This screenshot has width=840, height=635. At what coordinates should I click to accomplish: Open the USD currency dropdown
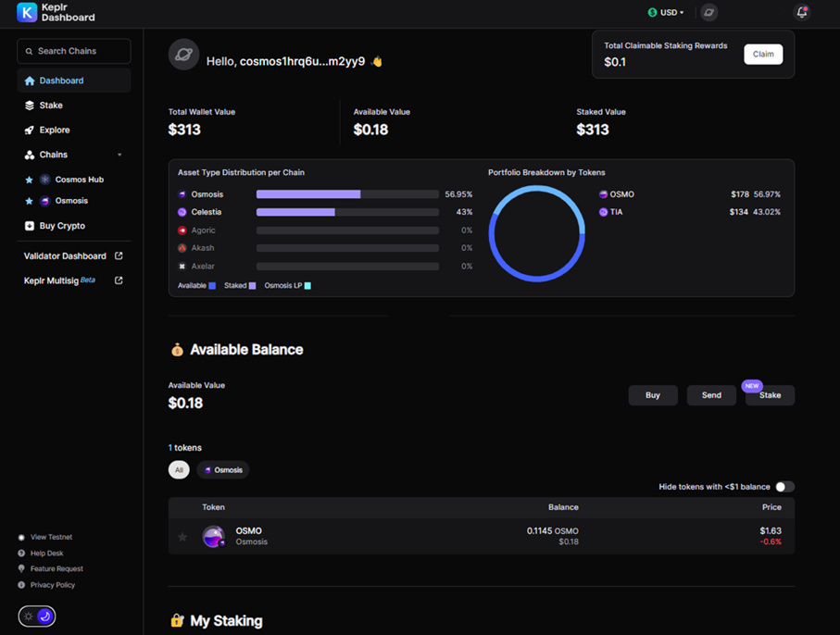666,12
